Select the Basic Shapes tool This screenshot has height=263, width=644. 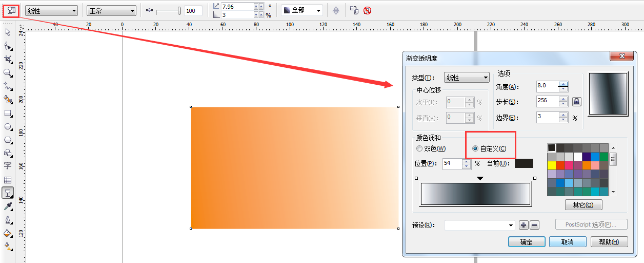click(8, 153)
